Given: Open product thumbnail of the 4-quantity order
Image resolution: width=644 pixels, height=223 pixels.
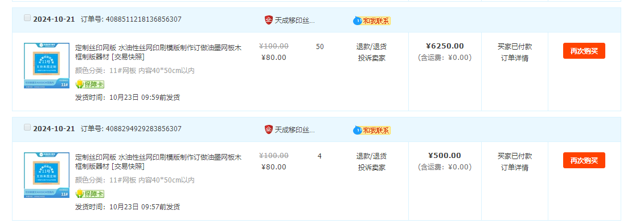Looking at the screenshot, I should pyautogui.click(x=47, y=175).
